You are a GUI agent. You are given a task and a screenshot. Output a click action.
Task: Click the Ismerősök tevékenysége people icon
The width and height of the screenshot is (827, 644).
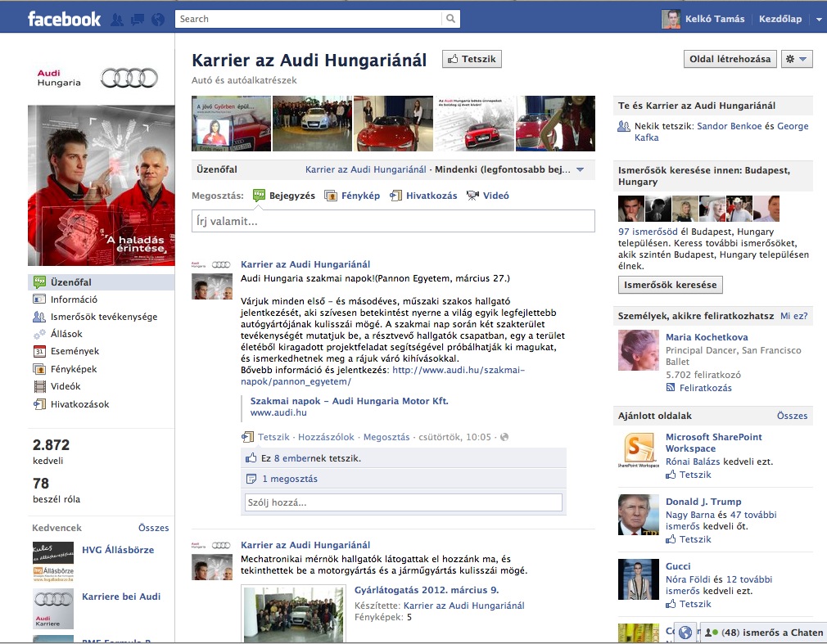click(39, 317)
